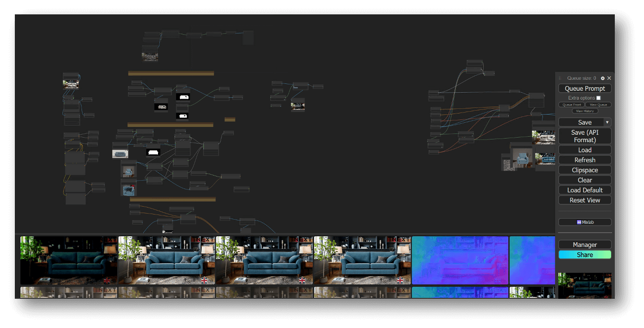Click the gradient Share button
The width and height of the screenshot is (644, 328).
pos(585,255)
